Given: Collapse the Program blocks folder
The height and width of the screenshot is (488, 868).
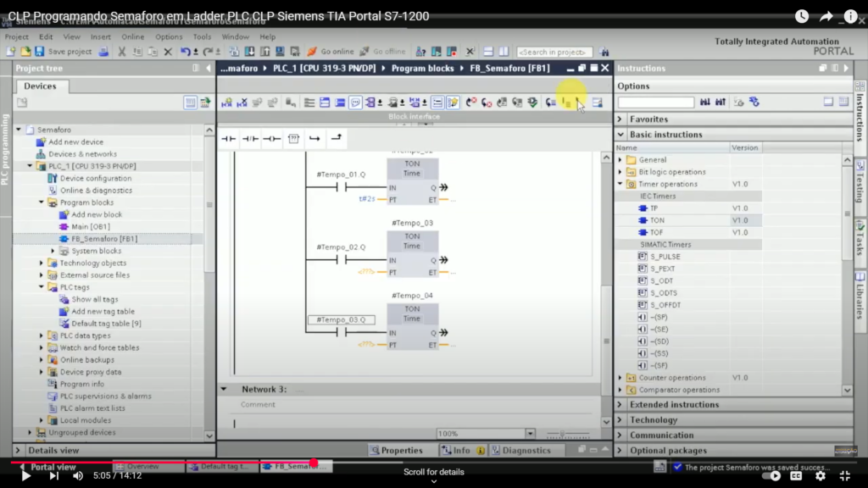Looking at the screenshot, I should (x=42, y=202).
